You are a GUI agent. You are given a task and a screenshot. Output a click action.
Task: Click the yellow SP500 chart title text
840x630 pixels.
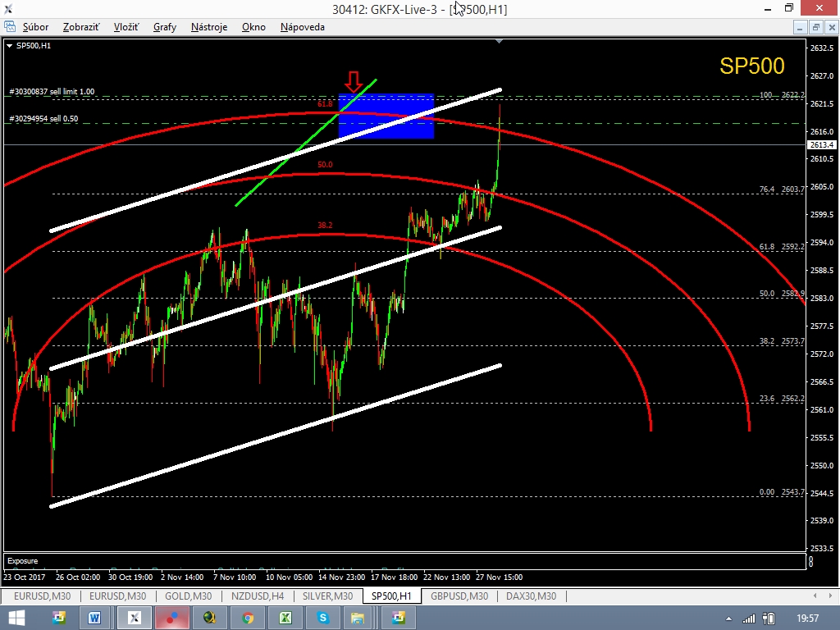pyautogui.click(x=751, y=66)
